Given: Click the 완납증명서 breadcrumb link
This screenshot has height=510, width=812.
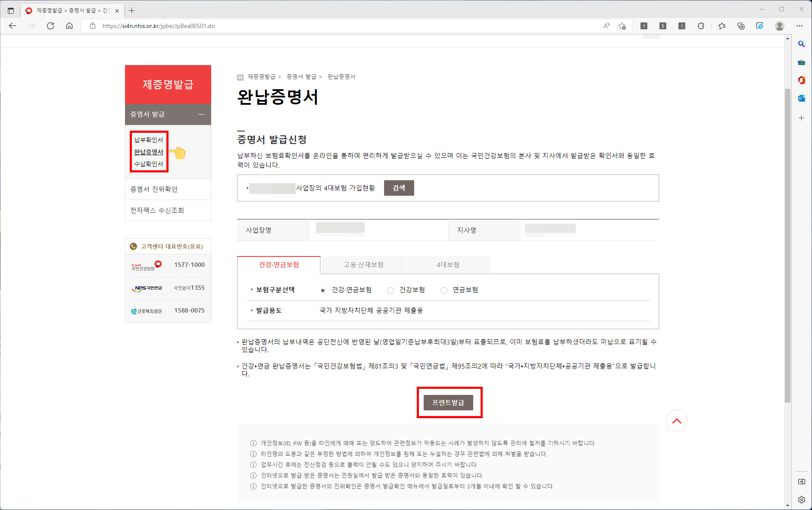Looking at the screenshot, I should [341, 77].
